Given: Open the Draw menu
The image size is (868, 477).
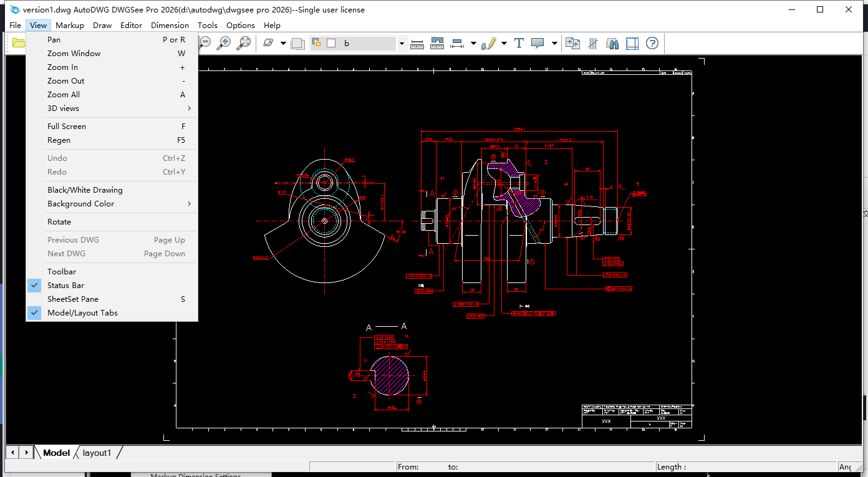Looking at the screenshot, I should pos(102,26).
